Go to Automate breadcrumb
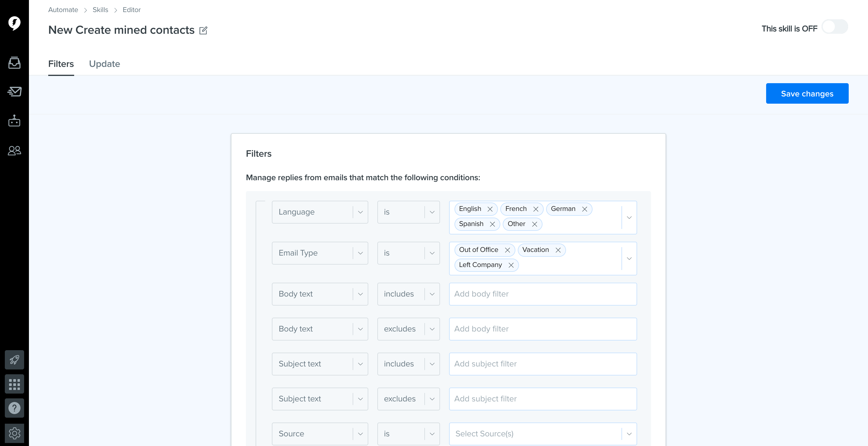This screenshot has height=446, width=868. click(x=63, y=10)
